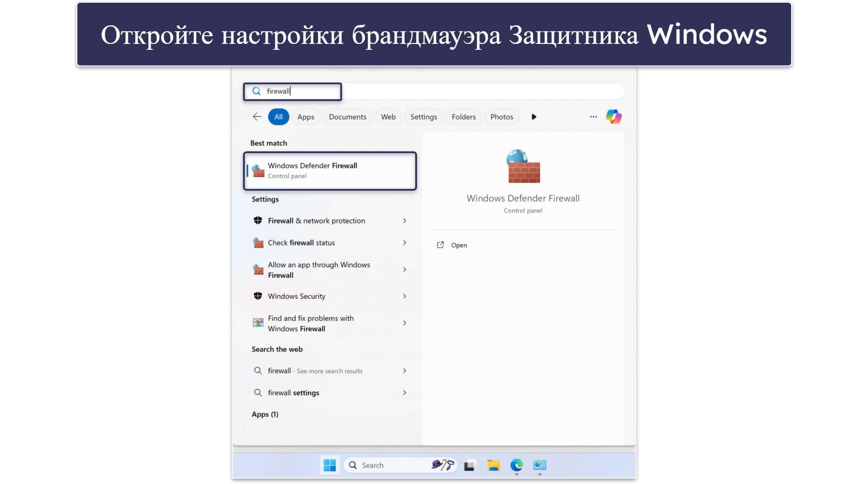Open Check firewall status result
The height and width of the screenshot is (484, 868).
click(x=330, y=243)
